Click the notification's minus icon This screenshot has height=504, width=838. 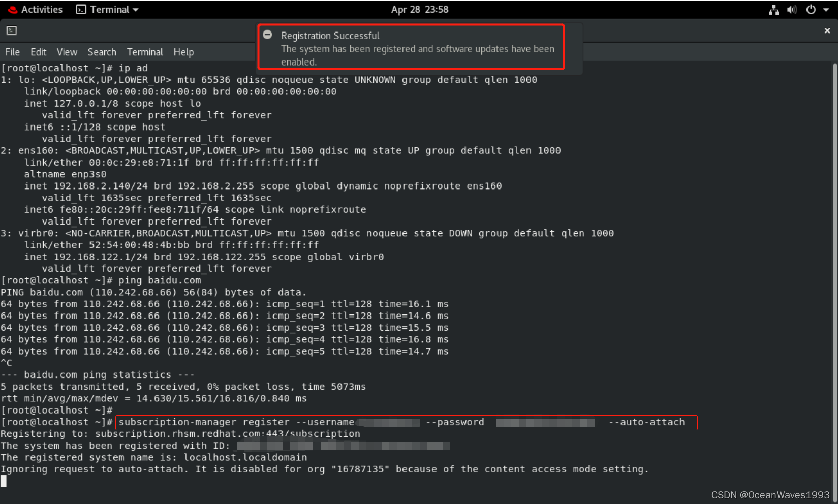tap(267, 35)
